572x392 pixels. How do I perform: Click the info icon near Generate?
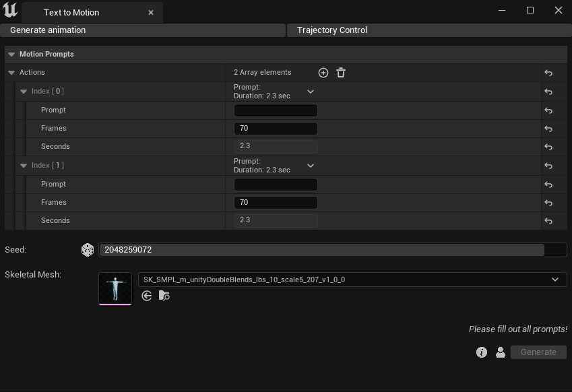pyautogui.click(x=482, y=352)
